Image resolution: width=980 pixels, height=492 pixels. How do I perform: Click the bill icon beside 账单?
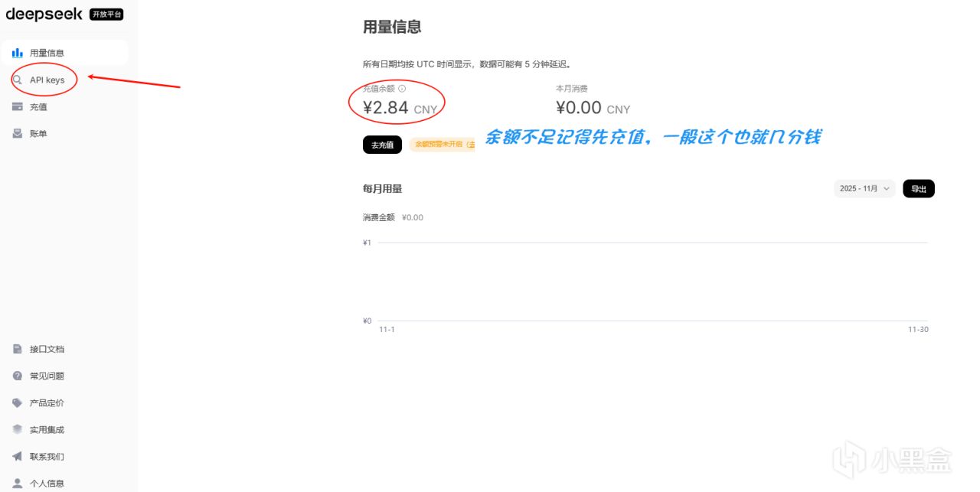click(17, 133)
